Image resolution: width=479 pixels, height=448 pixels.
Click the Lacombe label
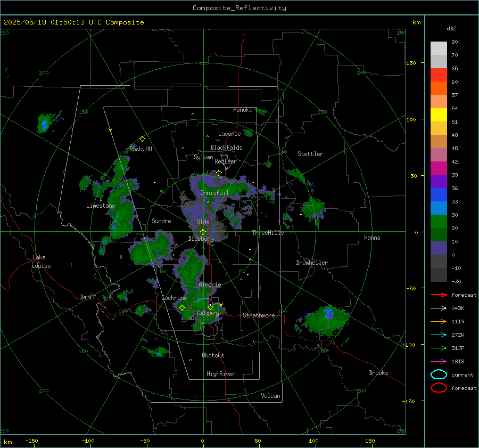click(x=229, y=134)
